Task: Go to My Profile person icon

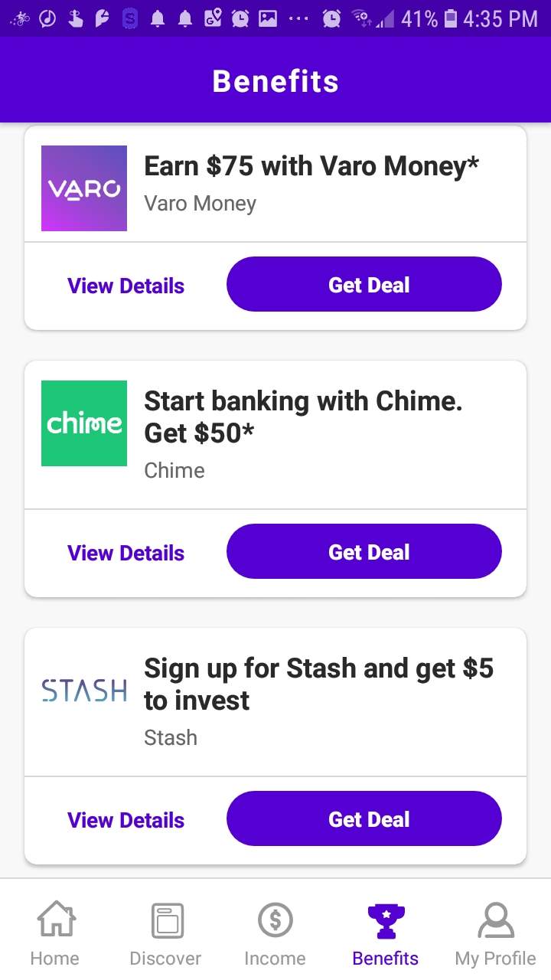Action: [x=495, y=920]
